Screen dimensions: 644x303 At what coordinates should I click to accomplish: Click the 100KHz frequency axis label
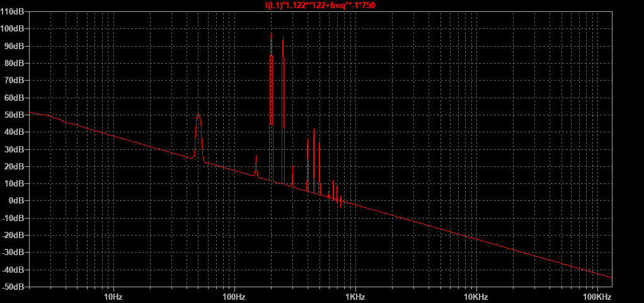coord(597,296)
